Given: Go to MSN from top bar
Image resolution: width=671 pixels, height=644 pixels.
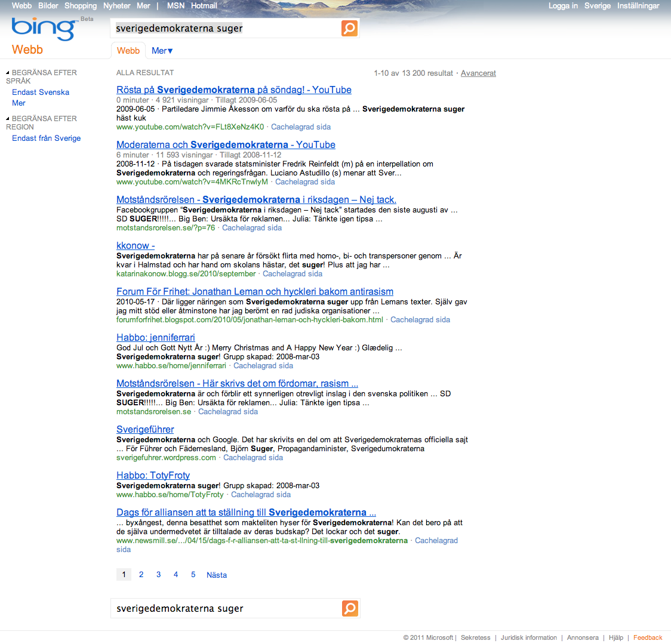Looking at the screenshot, I should click(x=176, y=6).
